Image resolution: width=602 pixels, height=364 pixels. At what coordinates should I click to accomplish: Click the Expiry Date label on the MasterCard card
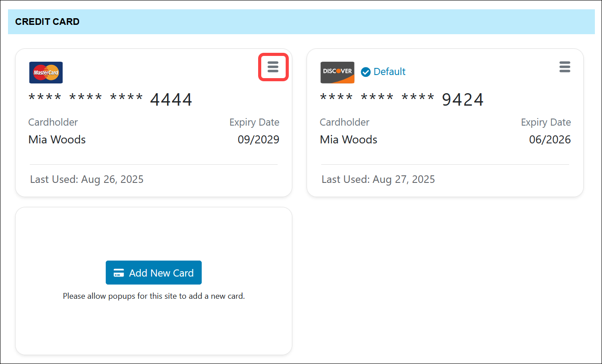(254, 123)
